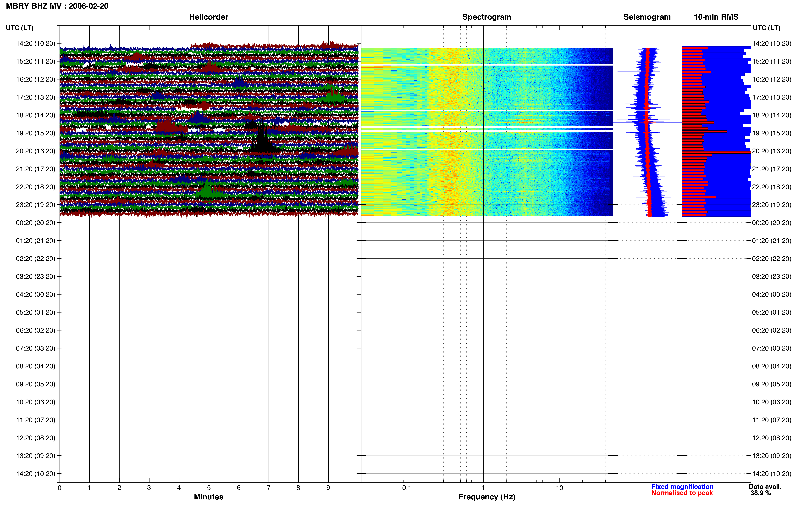Click the right 00:20 (20:20) time label

772,223
